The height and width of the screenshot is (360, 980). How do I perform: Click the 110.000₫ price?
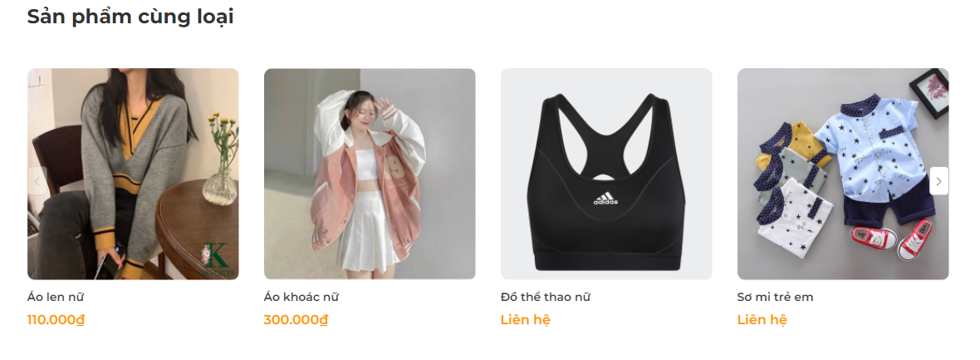pos(56,320)
